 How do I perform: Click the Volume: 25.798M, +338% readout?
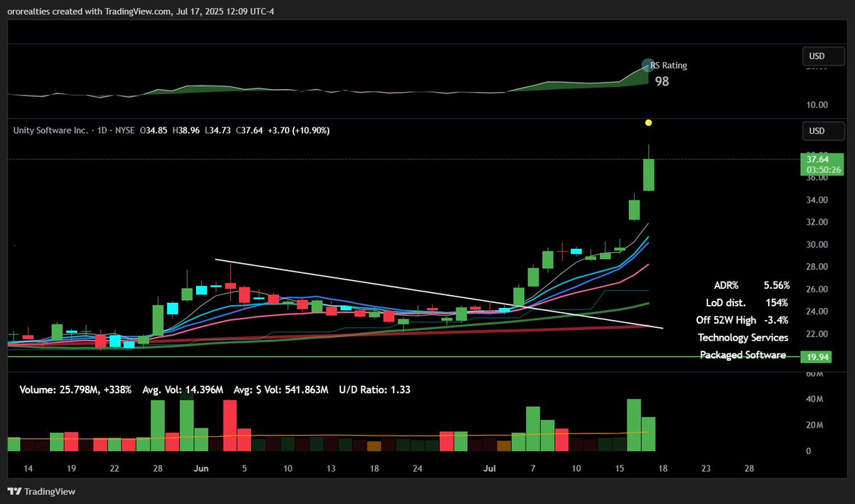pos(76,389)
